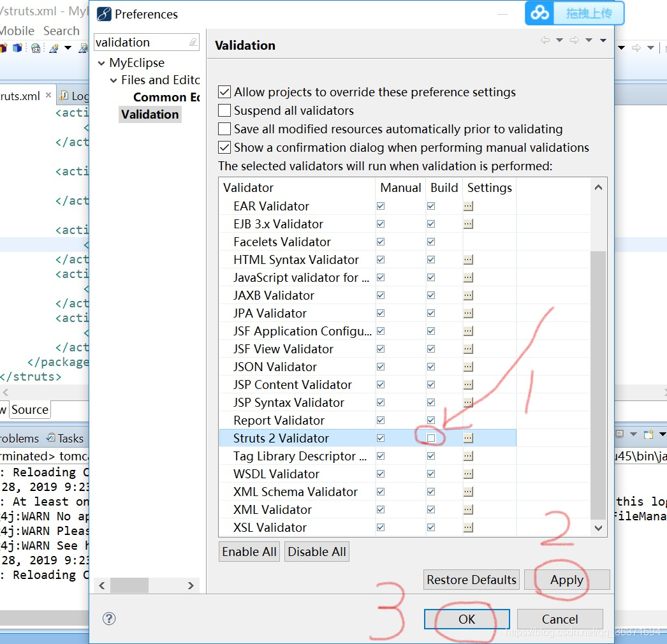The width and height of the screenshot is (667, 644).
Task: Open settings for HTML Syntax Validator
Action: point(468,260)
